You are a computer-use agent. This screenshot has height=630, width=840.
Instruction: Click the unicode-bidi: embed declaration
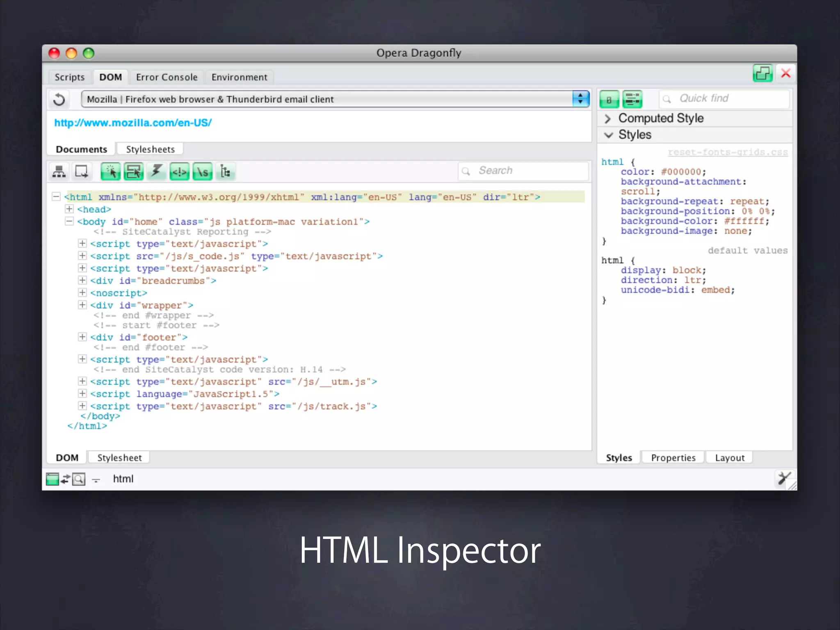(x=678, y=290)
